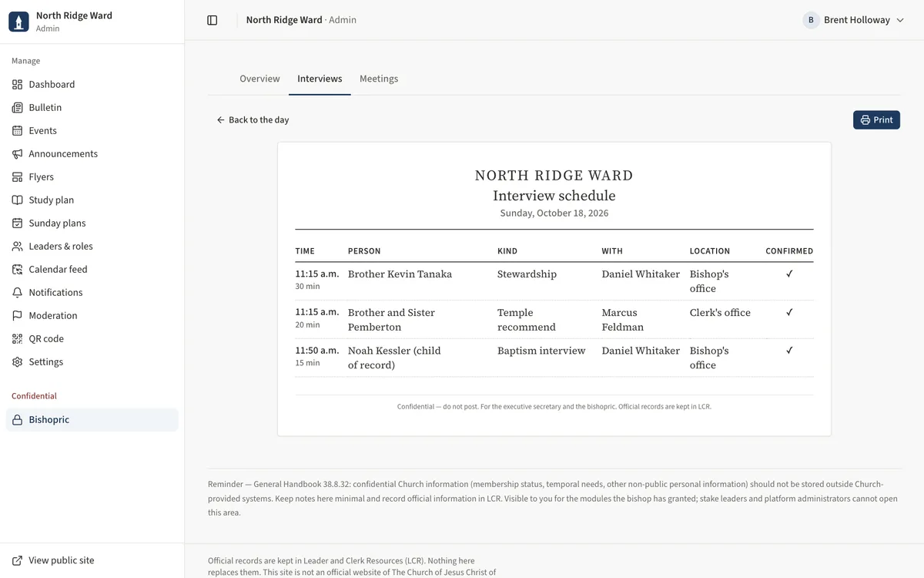Open the Bishopric confidential section

(x=92, y=420)
